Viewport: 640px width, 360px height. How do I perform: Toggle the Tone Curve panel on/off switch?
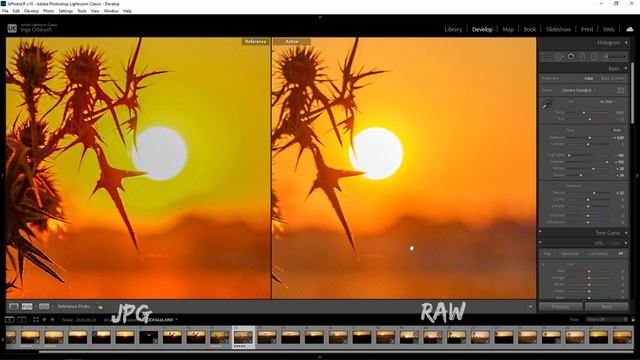point(540,232)
